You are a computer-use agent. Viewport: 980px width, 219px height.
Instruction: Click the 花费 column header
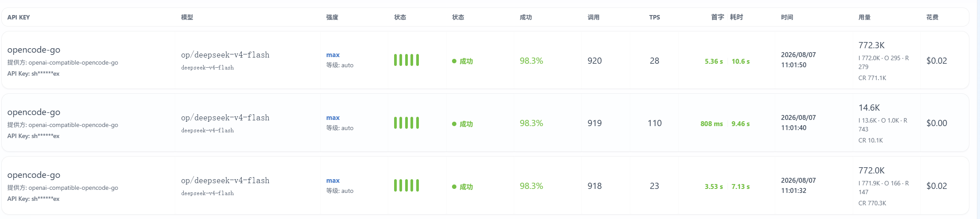(x=932, y=17)
